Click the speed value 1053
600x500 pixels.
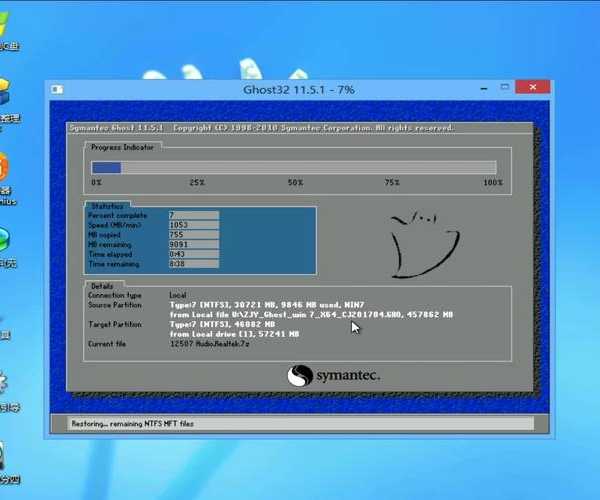(194, 225)
